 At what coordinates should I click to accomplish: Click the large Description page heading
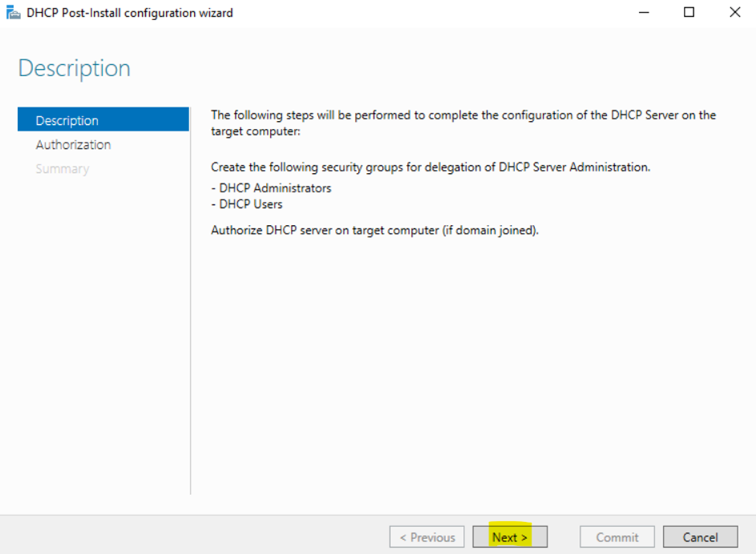tap(74, 68)
